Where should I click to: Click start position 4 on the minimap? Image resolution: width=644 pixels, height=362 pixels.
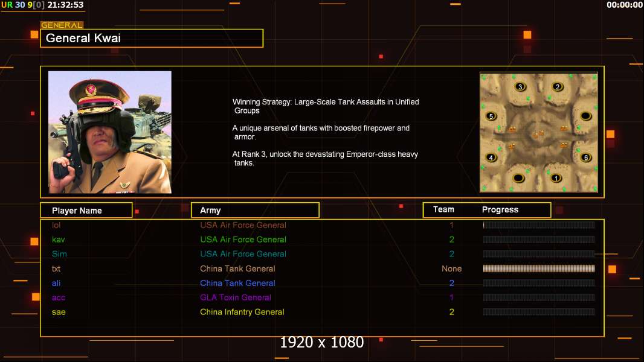click(x=491, y=157)
